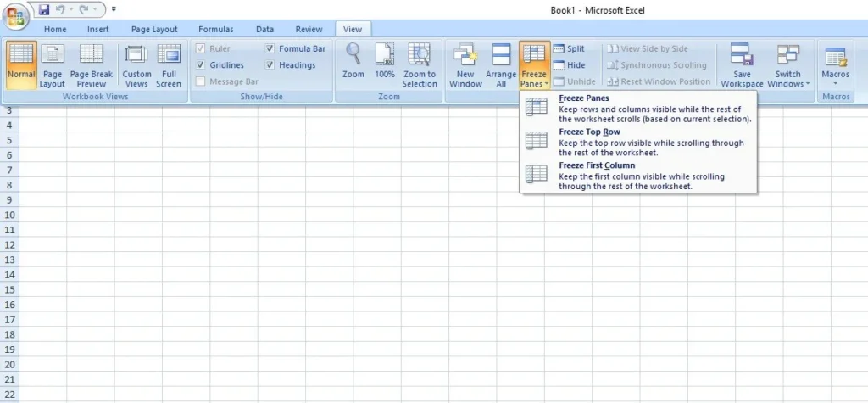Open Switch Windows dropdown
Screen dimensions: 868x403
pos(788,65)
